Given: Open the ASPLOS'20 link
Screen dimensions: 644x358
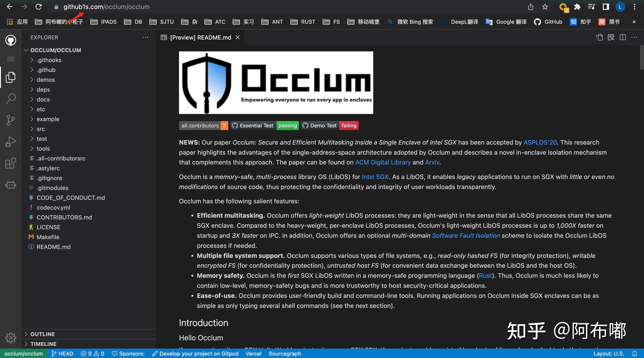Looking at the screenshot, I should click(x=540, y=142).
